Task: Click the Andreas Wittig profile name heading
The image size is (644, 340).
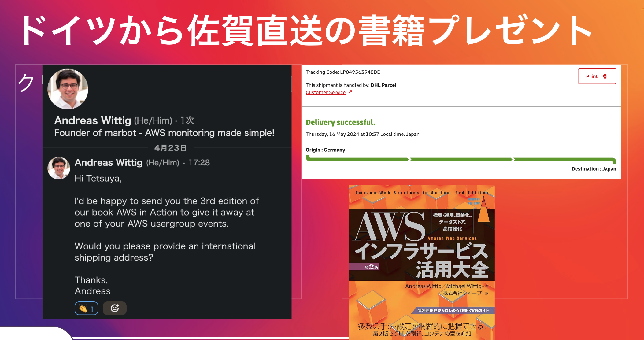Action: tap(93, 120)
